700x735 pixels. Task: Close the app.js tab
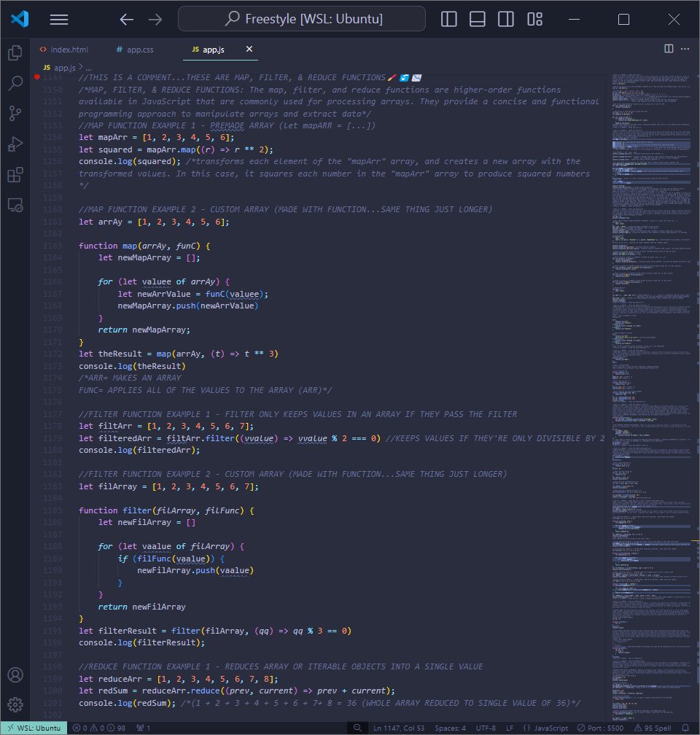pos(249,49)
